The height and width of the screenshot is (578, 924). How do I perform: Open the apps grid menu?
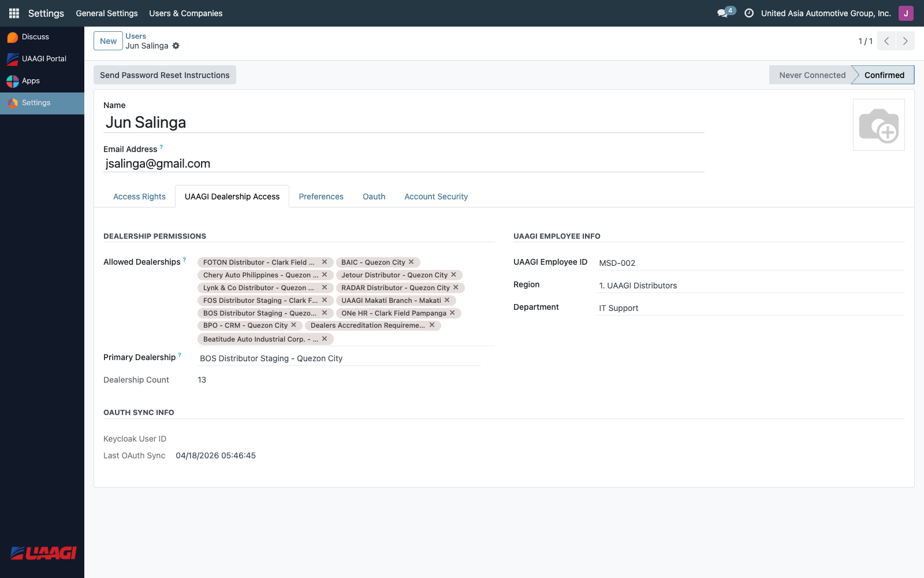click(x=14, y=13)
